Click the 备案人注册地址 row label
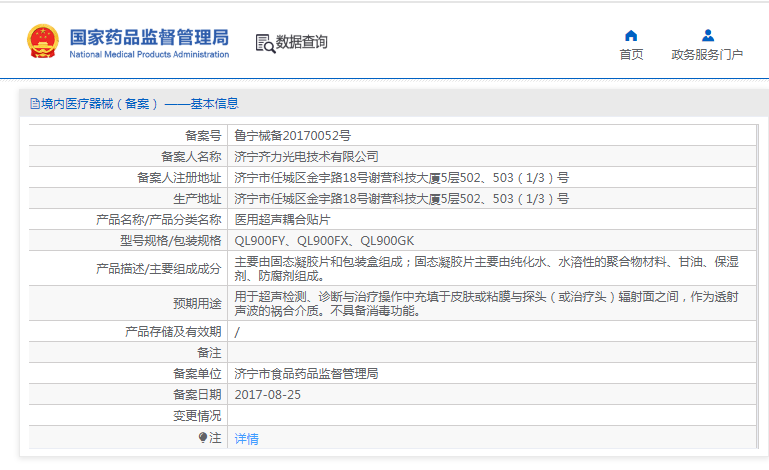 179,178
